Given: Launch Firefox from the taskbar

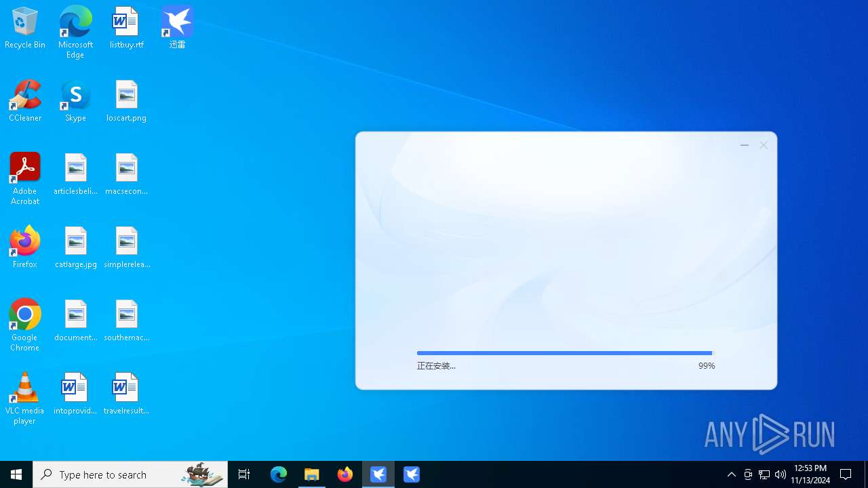Looking at the screenshot, I should [x=345, y=474].
